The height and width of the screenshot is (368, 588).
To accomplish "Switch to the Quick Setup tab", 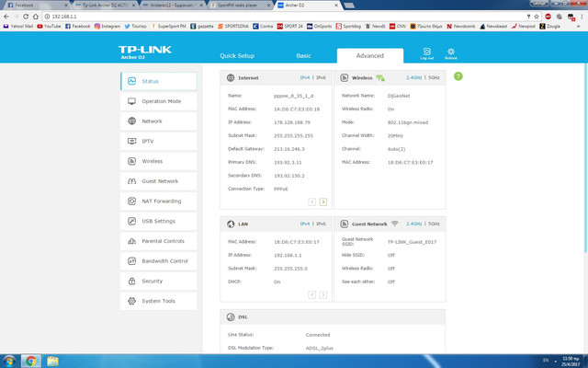I will click(x=237, y=55).
